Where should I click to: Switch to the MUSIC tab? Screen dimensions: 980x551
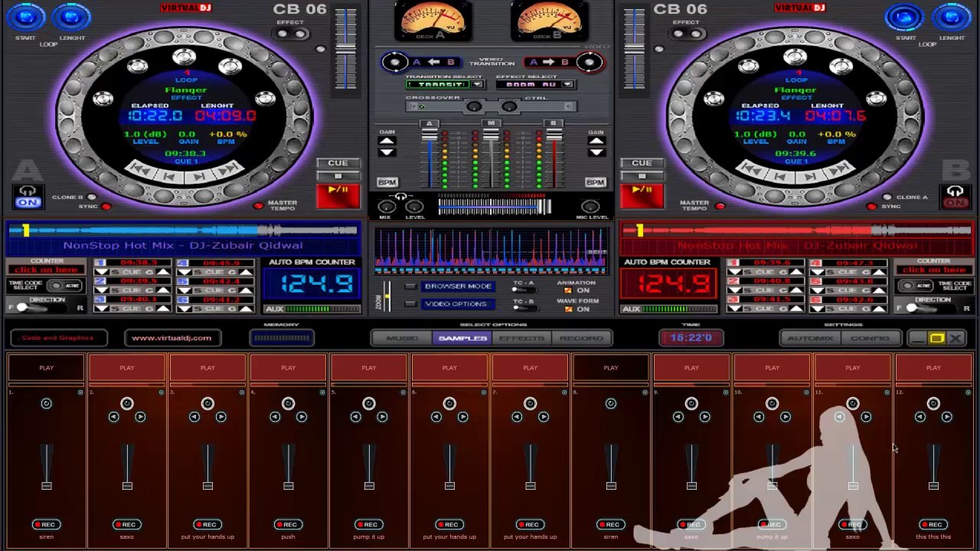coord(402,338)
